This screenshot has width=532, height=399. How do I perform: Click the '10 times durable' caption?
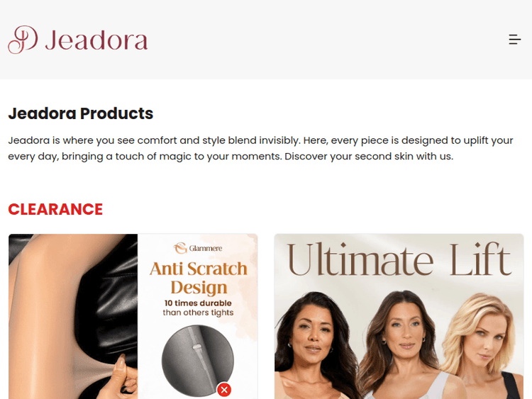(198, 303)
